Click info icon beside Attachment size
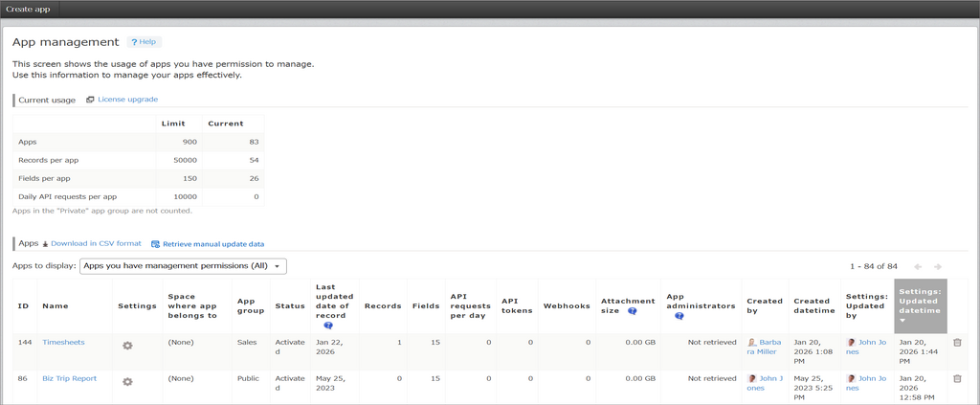Image resolution: width=980 pixels, height=405 pixels. (633, 311)
